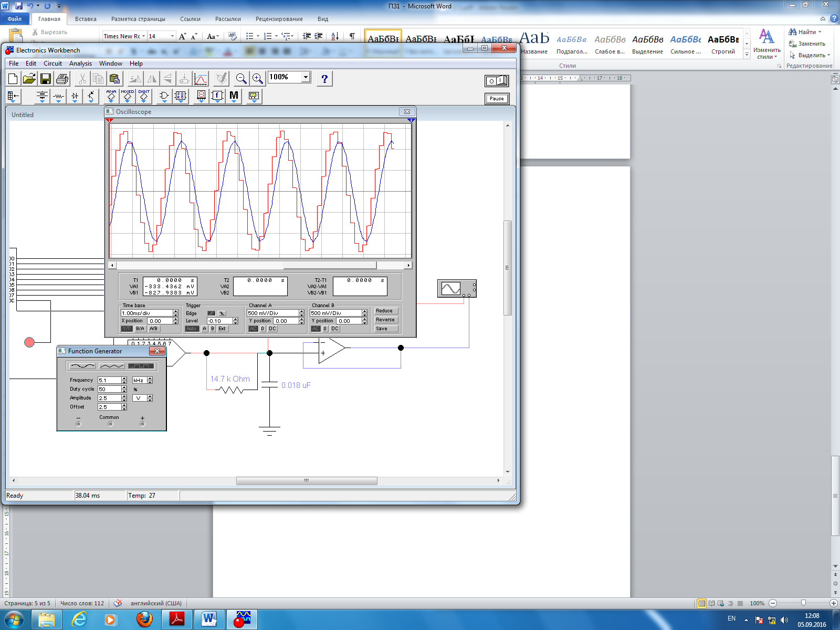The height and width of the screenshot is (630, 840).
Task: Open the Circuit menu in Electronics Workbench
Action: click(x=52, y=64)
